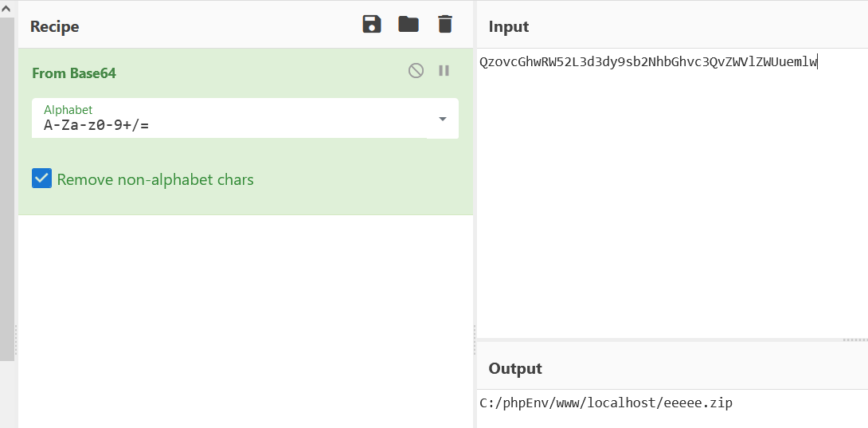Click inside the Base64 input text
The image size is (868, 428).
click(648, 62)
